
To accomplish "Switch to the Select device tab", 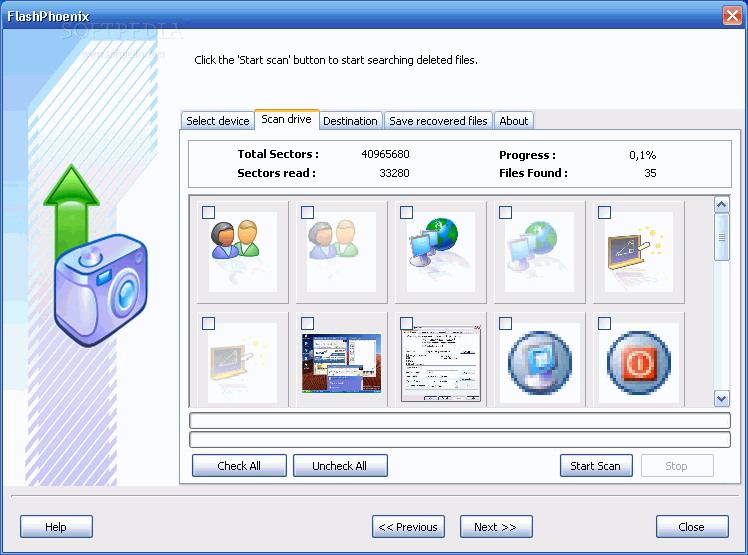I will 218,121.
